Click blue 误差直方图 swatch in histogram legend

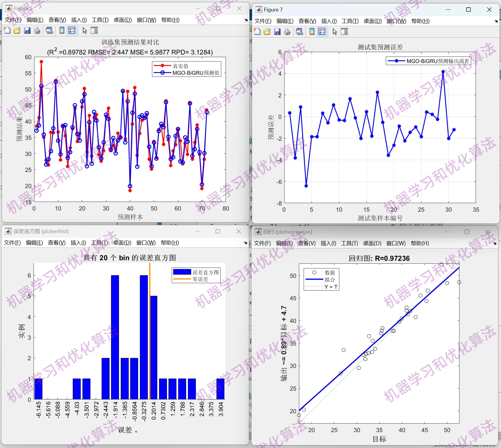click(182, 272)
